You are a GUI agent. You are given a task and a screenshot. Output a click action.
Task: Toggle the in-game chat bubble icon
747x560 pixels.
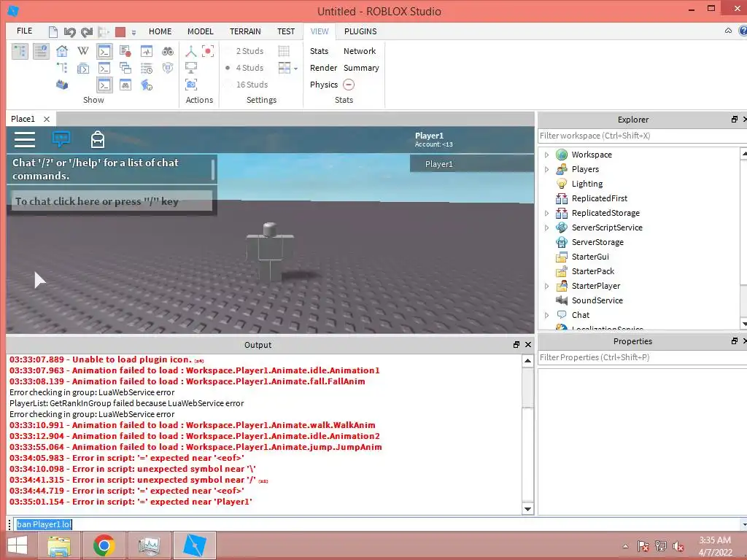click(x=61, y=139)
